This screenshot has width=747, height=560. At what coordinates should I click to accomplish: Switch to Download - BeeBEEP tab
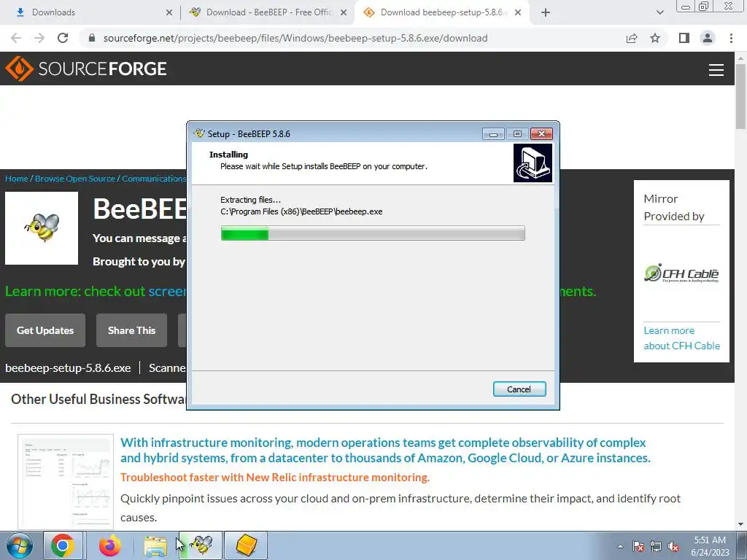pyautogui.click(x=267, y=12)
